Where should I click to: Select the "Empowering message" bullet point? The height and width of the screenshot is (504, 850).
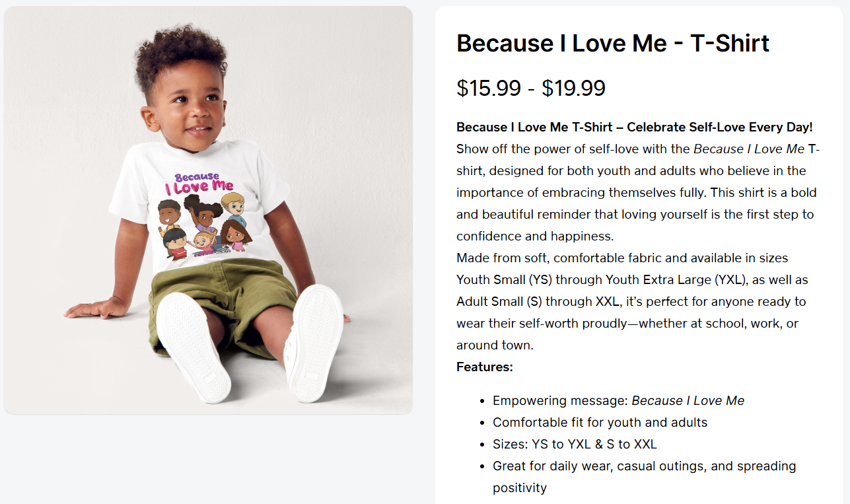point(618,401)
